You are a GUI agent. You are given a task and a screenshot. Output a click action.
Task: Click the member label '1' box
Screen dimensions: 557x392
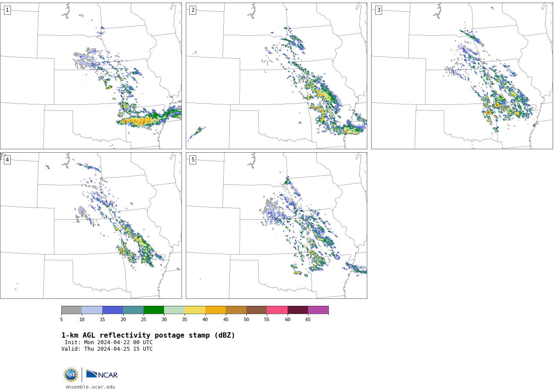coord(7,10)
